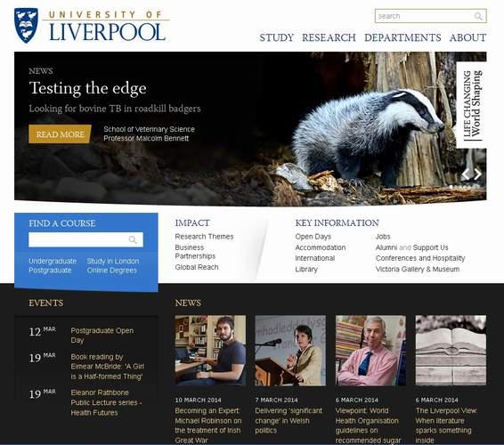The height and width of the screenshot is (445, 504).
Task: Open Undergraduate courses link
Action: (x=53, y=261)
